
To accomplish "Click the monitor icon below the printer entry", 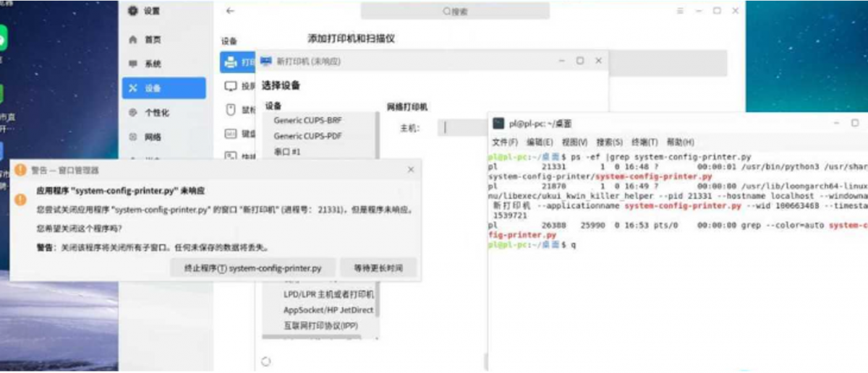I will [231, 86].
